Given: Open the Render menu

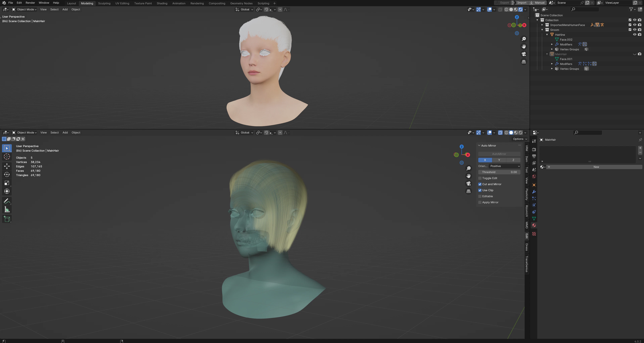Looking at the screenshot, I should point(30,3).
